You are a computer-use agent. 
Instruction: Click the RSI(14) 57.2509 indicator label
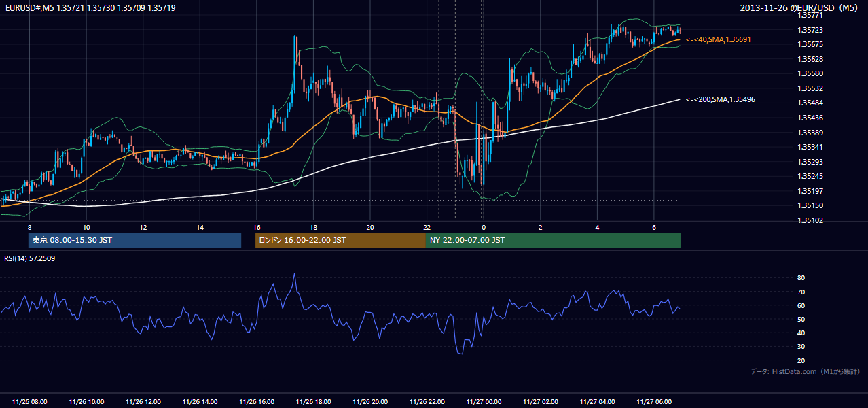click(x=30, y=259)
